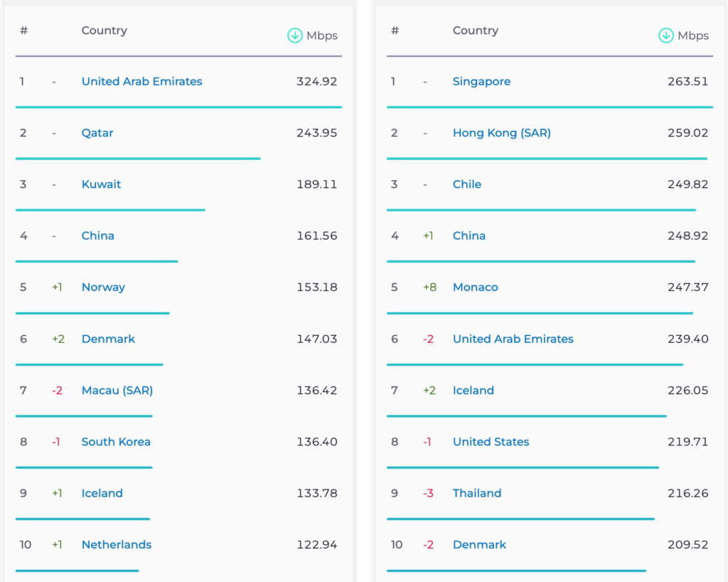Click the download arrow icon in left table header
728x582 pixels.
click(294, 36)
